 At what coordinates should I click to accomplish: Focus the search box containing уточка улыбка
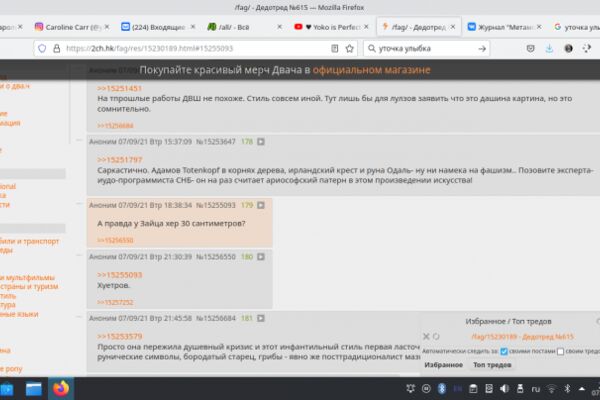[427, 48]
